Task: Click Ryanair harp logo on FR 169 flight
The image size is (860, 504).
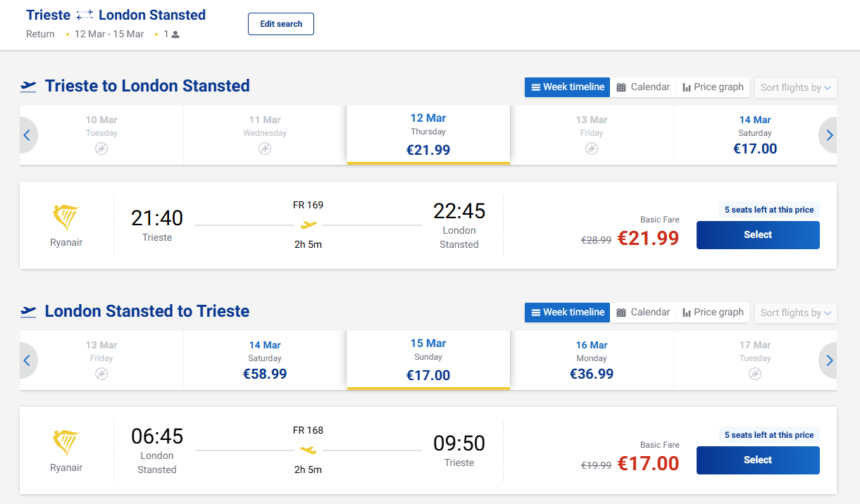Action: [x=66, y=218]
